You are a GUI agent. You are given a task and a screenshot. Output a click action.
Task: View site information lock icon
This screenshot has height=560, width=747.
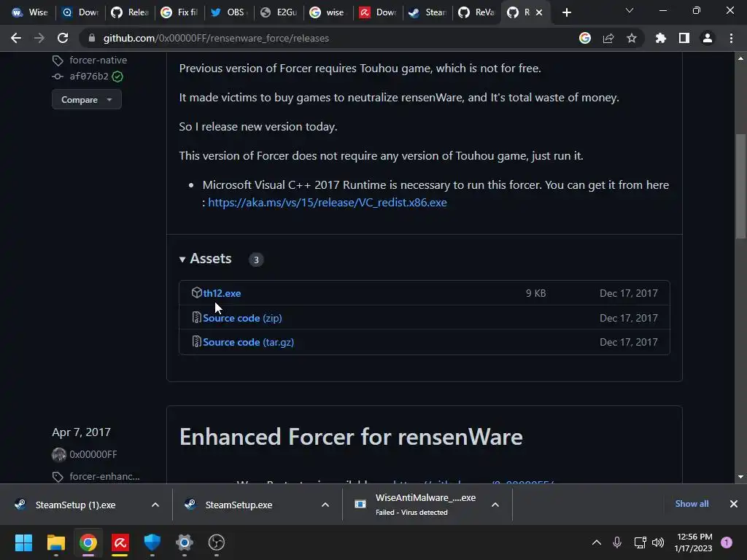pyautogui.click(x=92, y=38)
